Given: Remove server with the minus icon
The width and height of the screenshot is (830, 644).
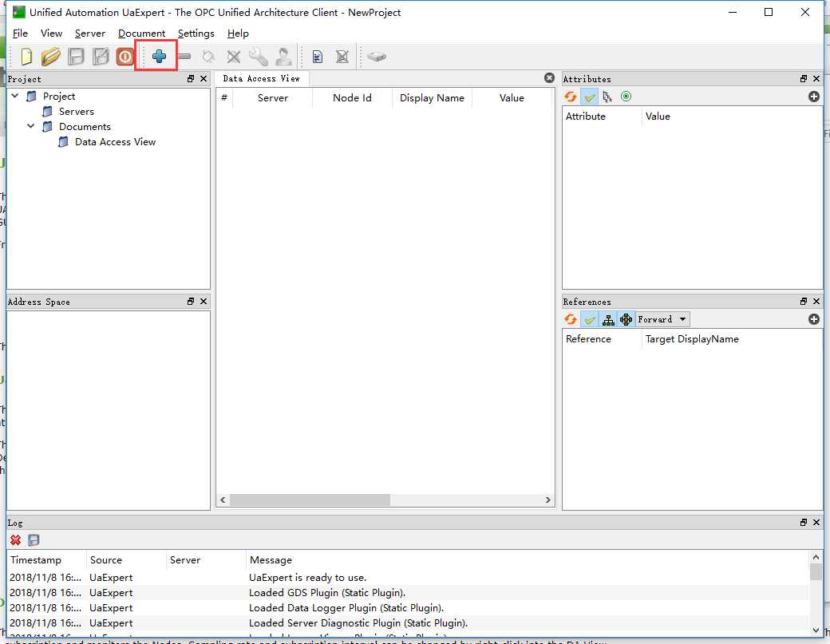Looking at the screenshot, I should 184,56.
